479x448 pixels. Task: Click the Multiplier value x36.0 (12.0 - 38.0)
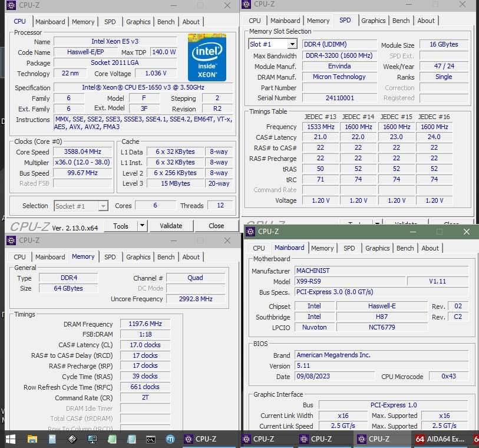(82, 162)
